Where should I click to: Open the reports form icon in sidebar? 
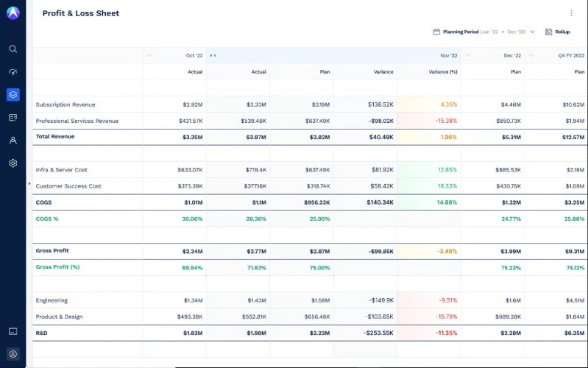13,118
